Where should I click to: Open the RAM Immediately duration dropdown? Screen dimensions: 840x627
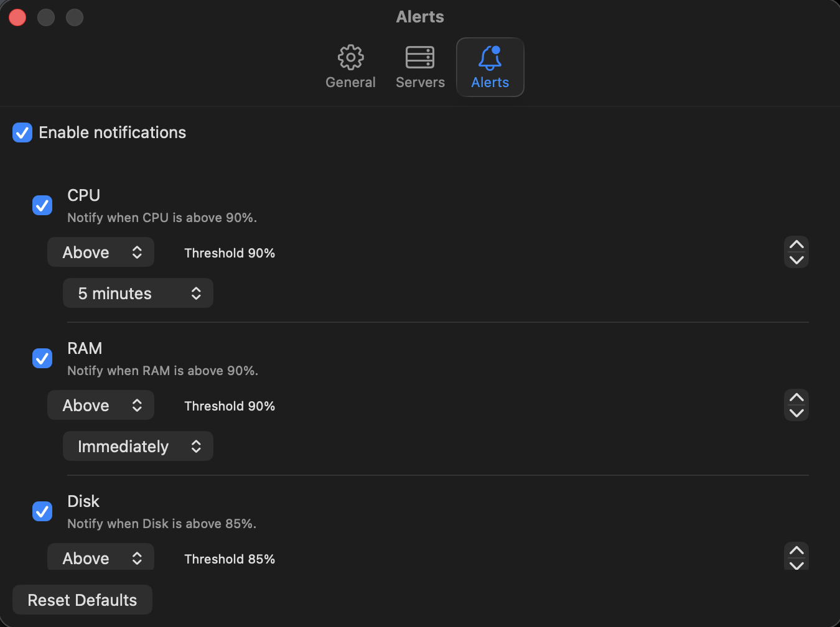pyautogui.click(x=138, y=446)
